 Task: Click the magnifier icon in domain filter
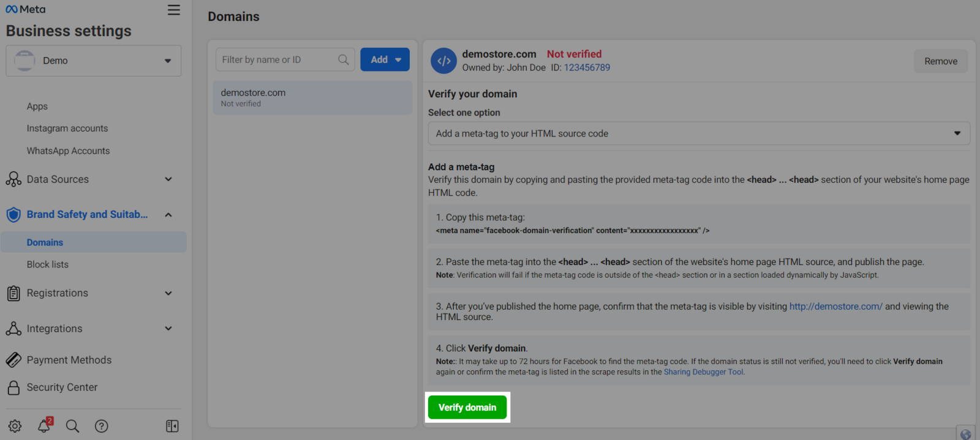pos(344,60)
